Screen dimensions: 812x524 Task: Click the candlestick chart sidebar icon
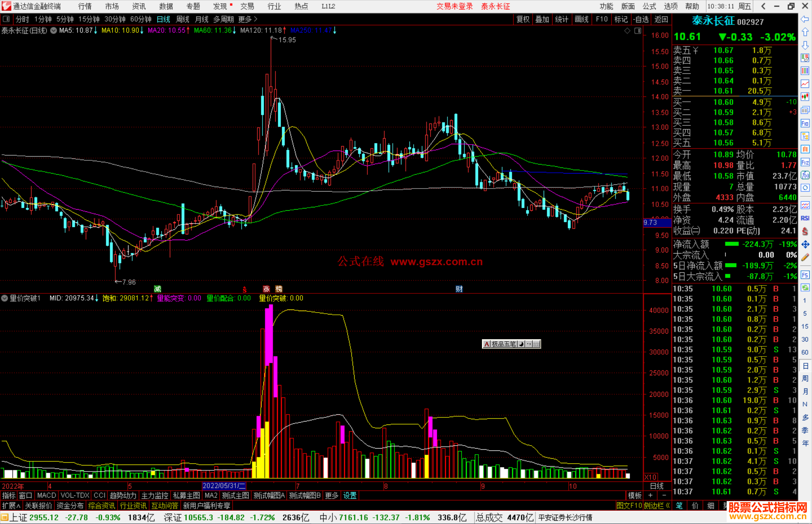805,97
